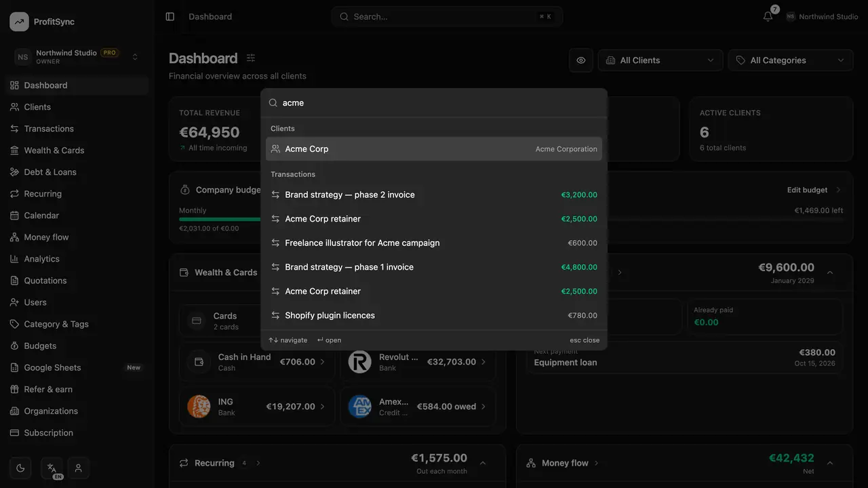Viewport: 868px width, 488px height.
Task: Open Brand strategy phase 2 invoice result
Action: point(434,195)
